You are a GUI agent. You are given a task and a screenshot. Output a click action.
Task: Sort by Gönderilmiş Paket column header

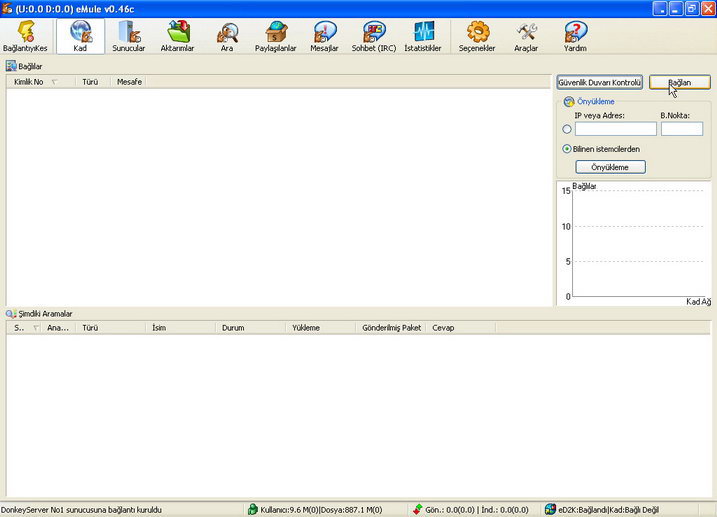pyautogui.click(x=391, y=328)
